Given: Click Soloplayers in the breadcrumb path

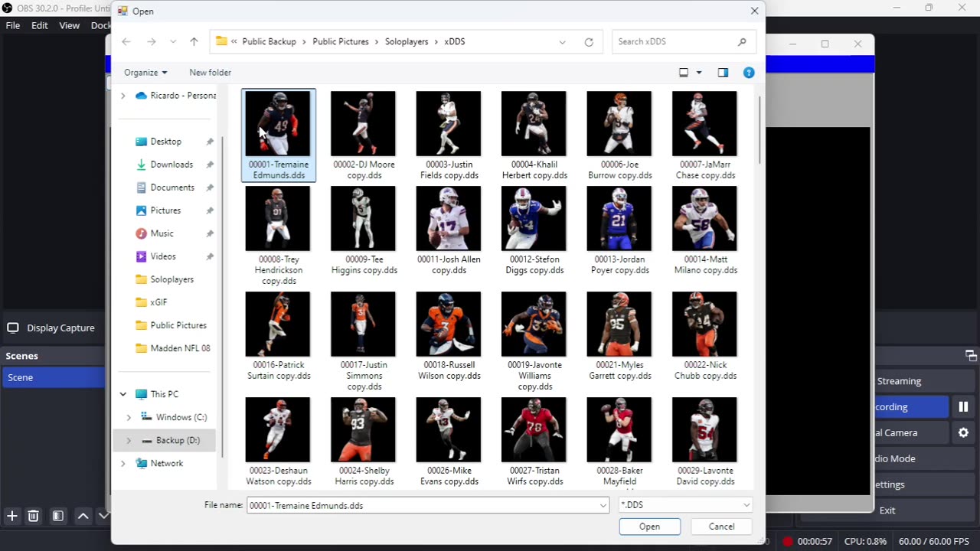Looking at the screenshot, I should click(x=407, y=42).
